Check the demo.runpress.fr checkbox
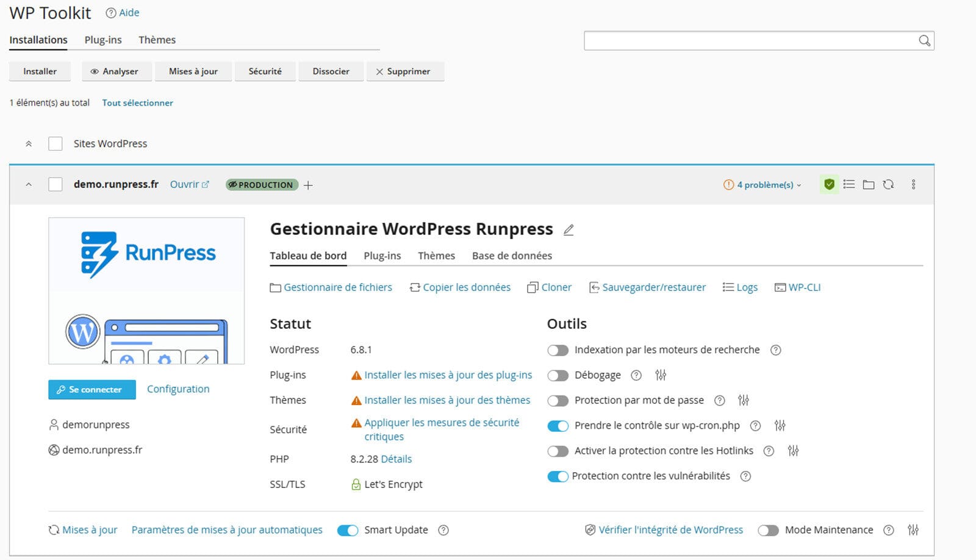 tap(56, 184)
